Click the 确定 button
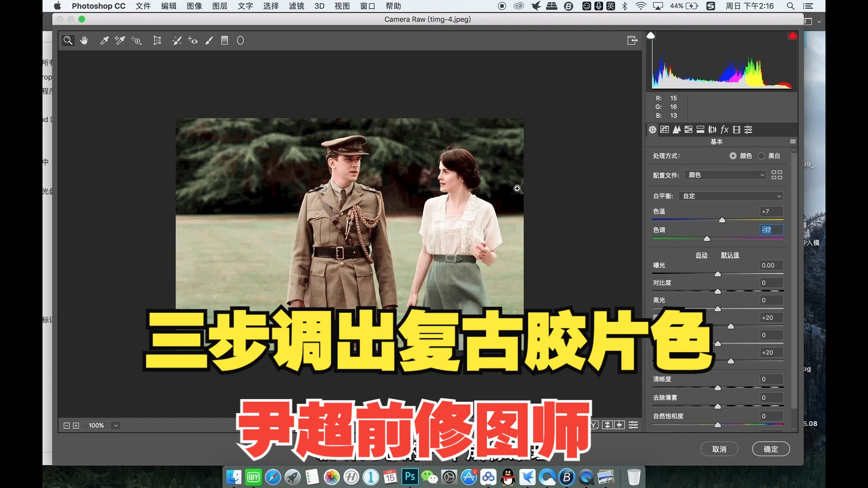Viewport: 868px width, 488px height. pyautogui.click(x=771, y=449)
